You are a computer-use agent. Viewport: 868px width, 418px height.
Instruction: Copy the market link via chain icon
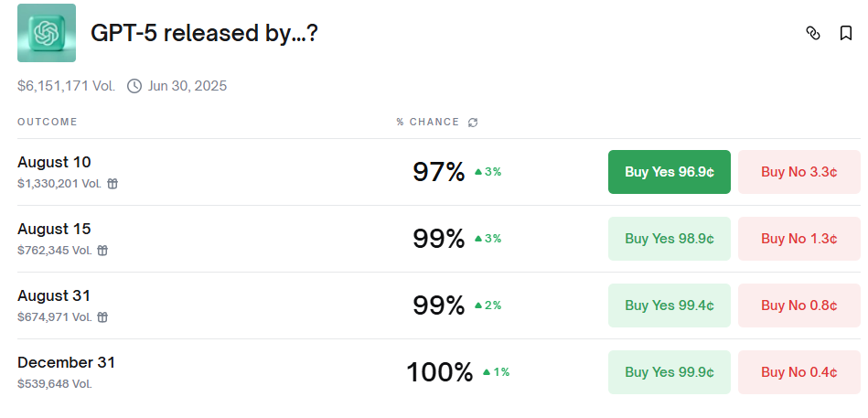(812, 33)
